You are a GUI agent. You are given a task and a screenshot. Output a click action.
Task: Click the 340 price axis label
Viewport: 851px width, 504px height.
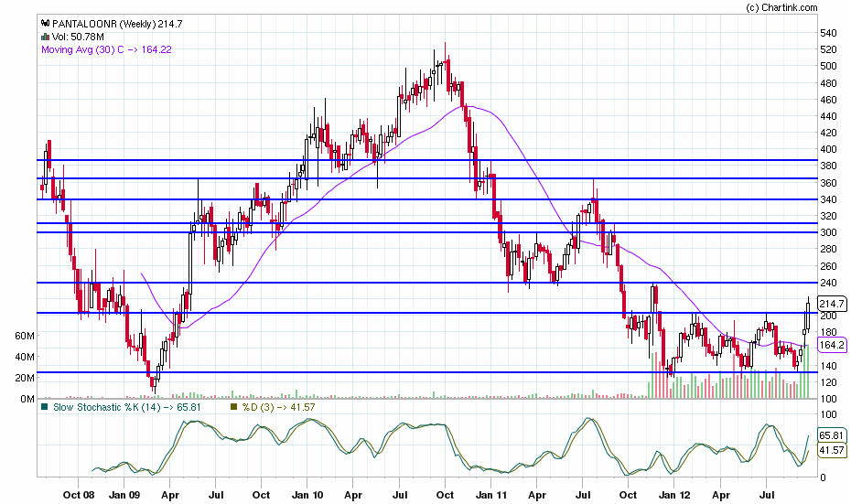pyautogui.click(x=829, y=199)
